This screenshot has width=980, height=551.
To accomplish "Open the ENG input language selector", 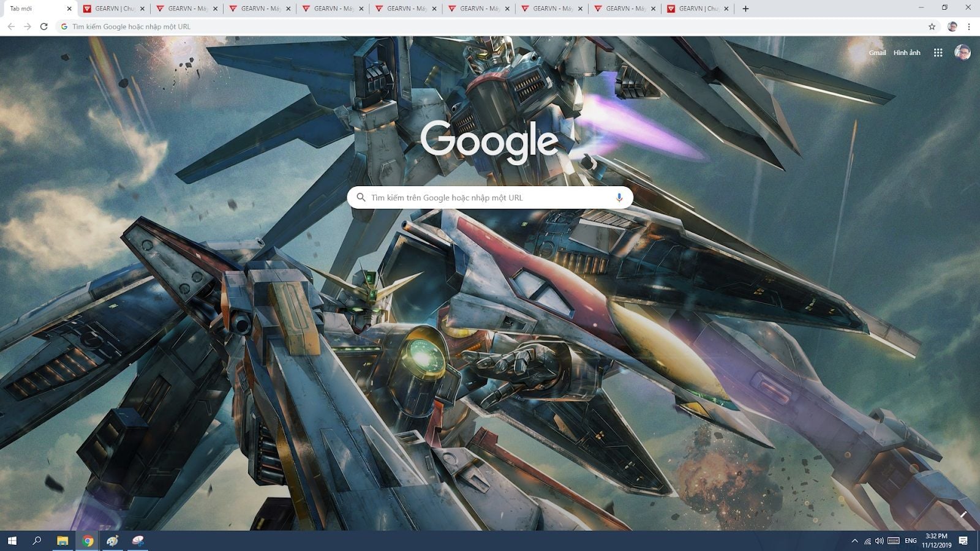I will (911, 541).
